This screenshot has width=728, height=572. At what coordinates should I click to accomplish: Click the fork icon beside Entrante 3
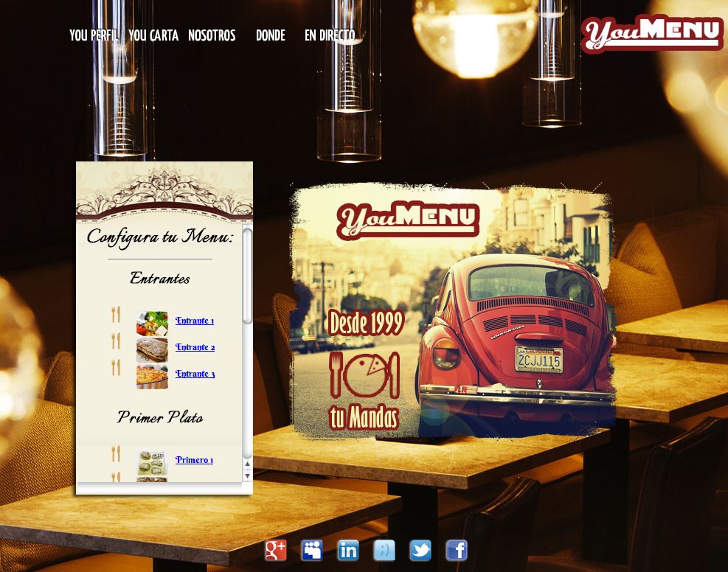coord(116,367)
